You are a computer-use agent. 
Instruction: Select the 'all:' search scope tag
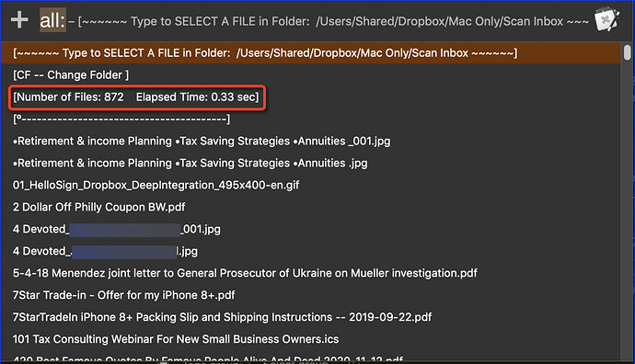[x=52, y=20]
